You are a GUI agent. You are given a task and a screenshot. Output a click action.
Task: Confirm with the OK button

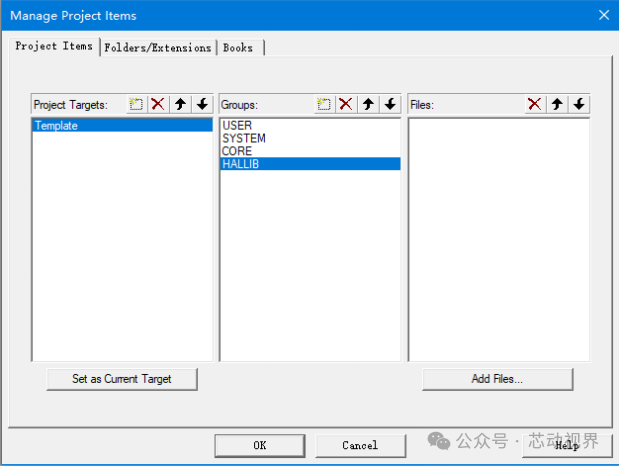pos(260,445)
